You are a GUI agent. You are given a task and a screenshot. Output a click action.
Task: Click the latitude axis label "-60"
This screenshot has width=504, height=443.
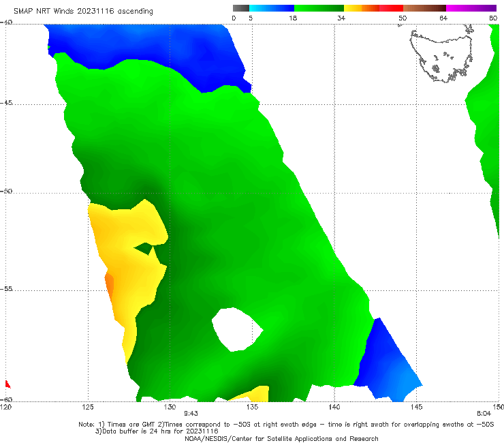point(6,399)
